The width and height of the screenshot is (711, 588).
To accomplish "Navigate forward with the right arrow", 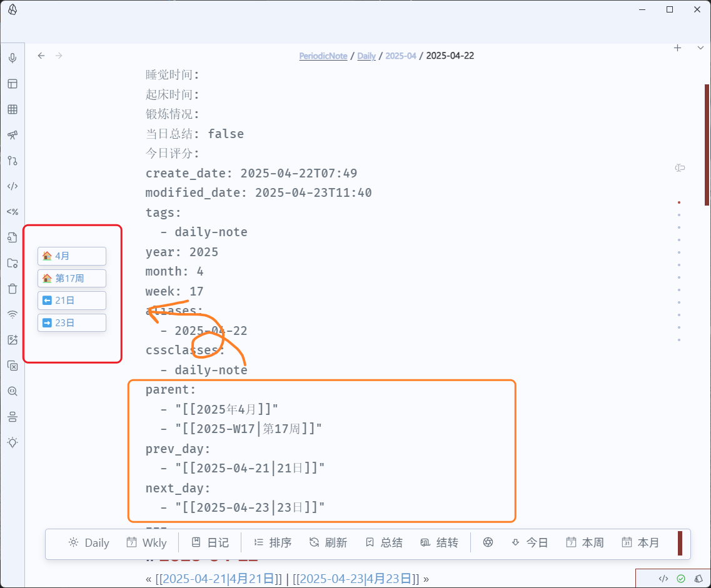I will [x=59, y=56].
